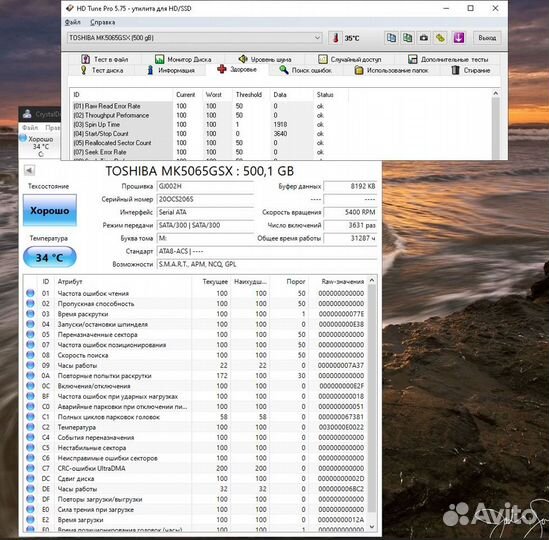Click the copy screenshot to clipboard icon

coord(407,38)
